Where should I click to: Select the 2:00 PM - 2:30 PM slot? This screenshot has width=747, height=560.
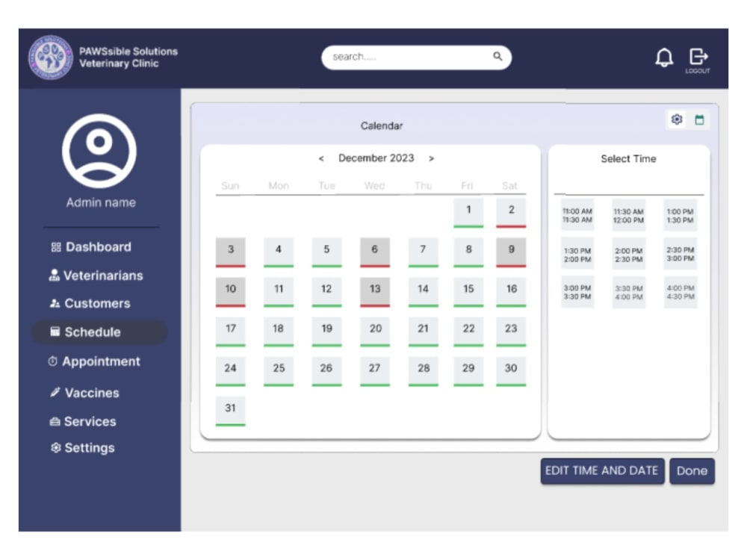(628, 255)
